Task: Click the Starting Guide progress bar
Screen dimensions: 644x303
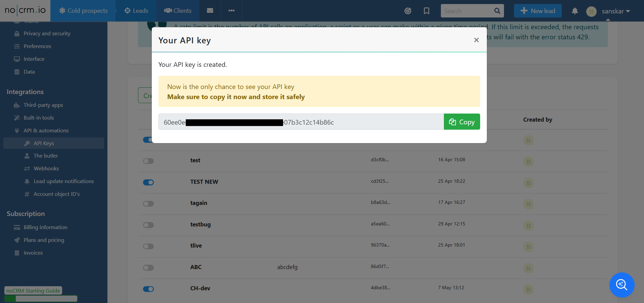Action: [x=41, y=299]
